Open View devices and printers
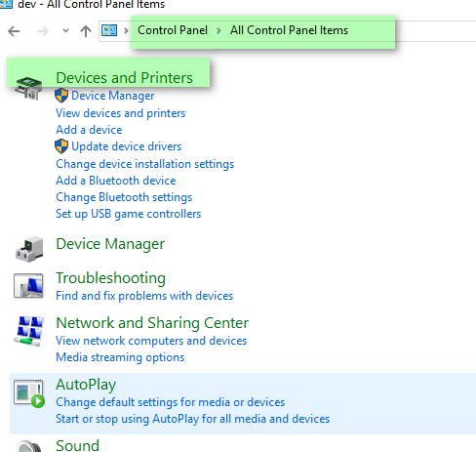 pyautogui.click(x=120, y=113)
